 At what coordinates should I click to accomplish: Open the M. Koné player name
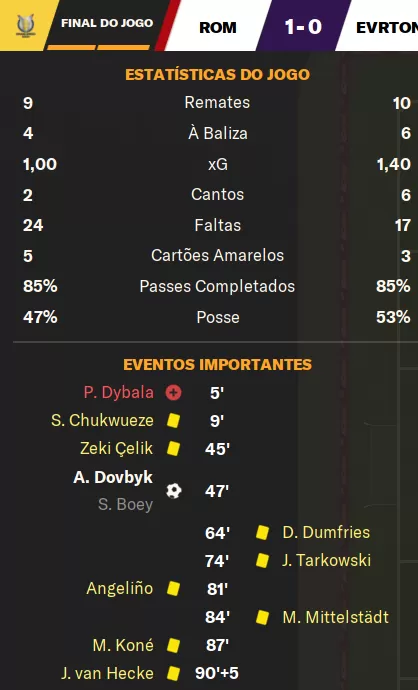click(x=123, y=645)
